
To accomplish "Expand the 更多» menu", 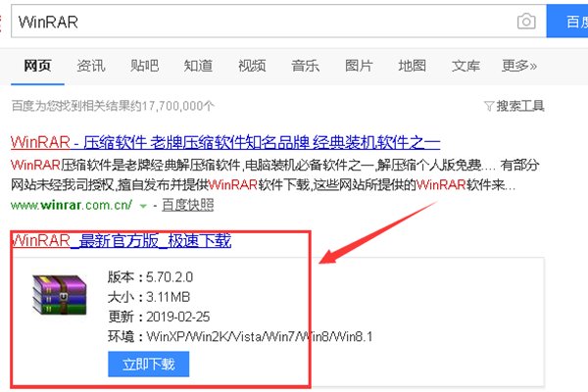I will point(519,66).
